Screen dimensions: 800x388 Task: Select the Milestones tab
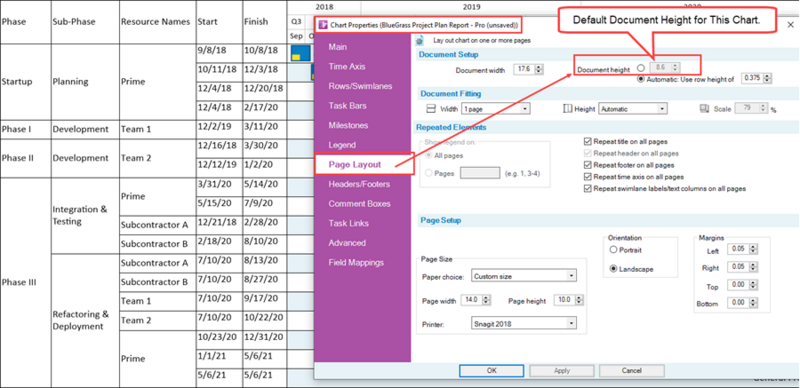pyautogui.click(x=348, y=125)
